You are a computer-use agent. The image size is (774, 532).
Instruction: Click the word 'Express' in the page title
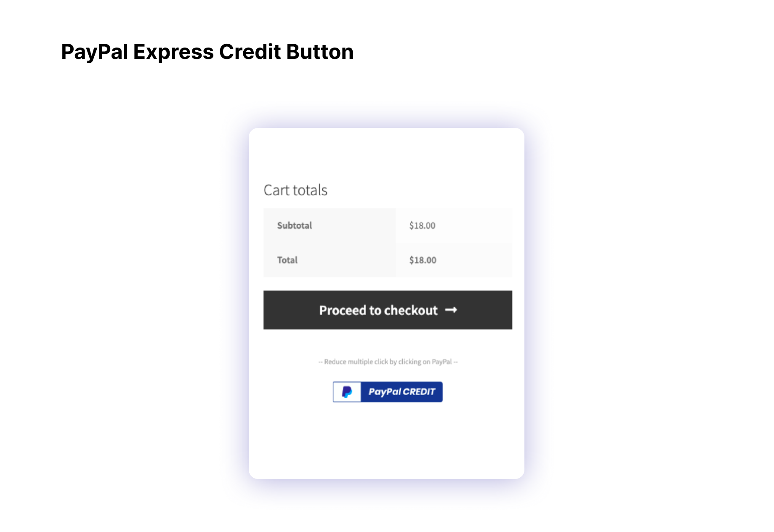(x=173, y=52)
